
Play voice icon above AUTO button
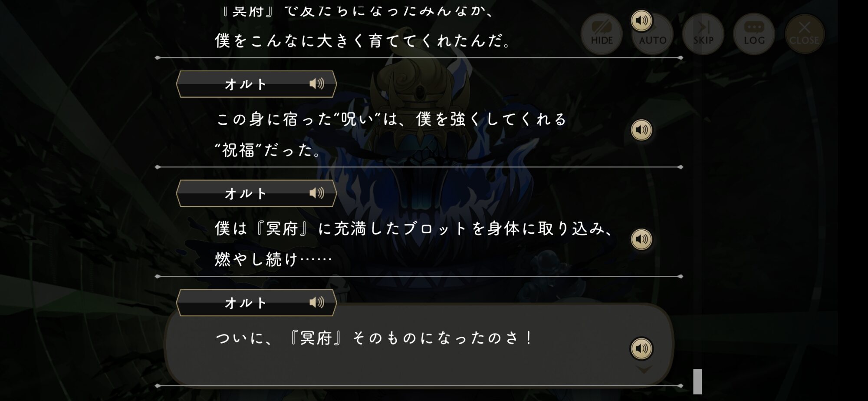tap(641, 20)
